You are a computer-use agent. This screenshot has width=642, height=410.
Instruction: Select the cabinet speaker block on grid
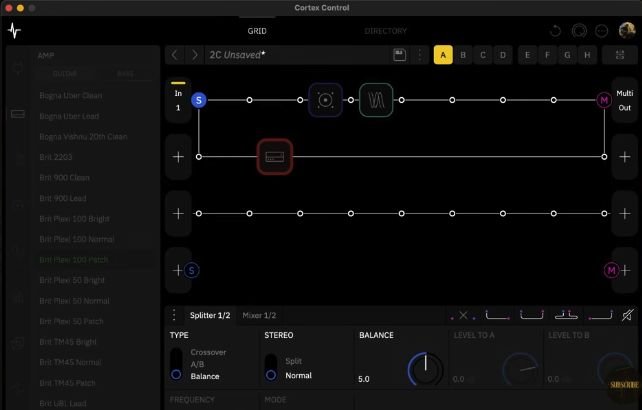[x=326, y=100]
